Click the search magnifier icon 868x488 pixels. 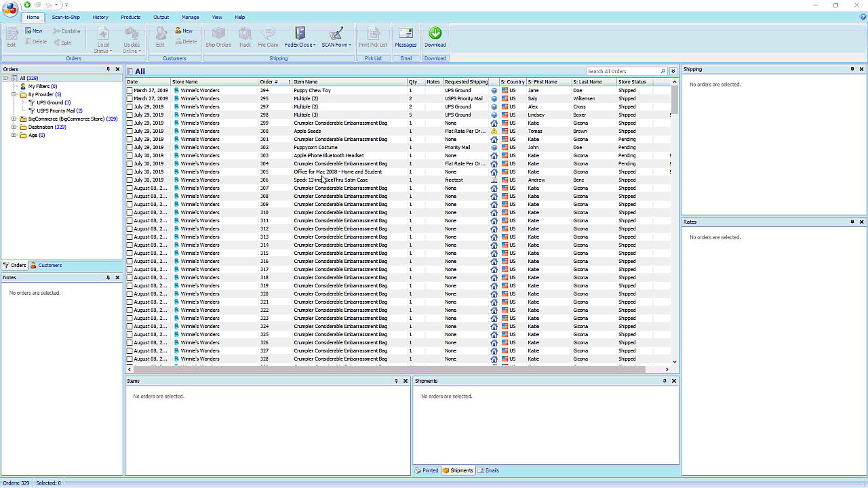point(663,71)
